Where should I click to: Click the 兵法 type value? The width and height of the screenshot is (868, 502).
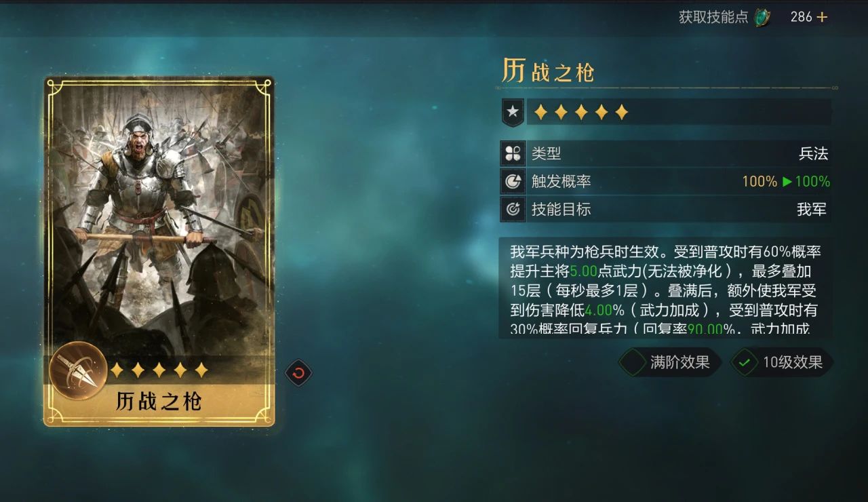(813, 153)
